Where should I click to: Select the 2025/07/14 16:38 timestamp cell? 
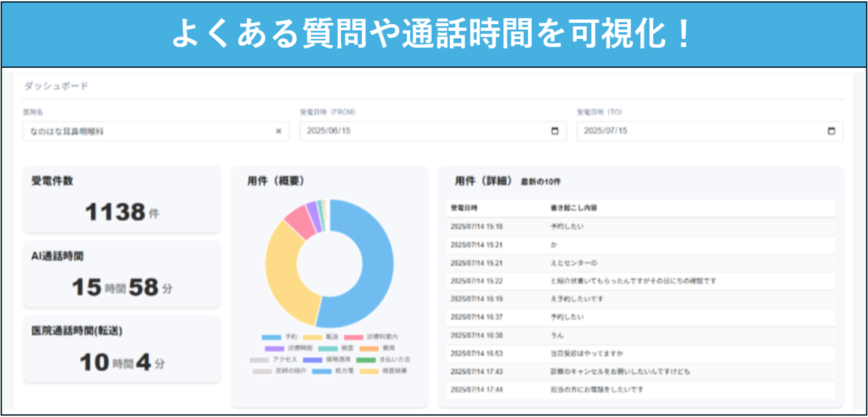tap(477, 335)
